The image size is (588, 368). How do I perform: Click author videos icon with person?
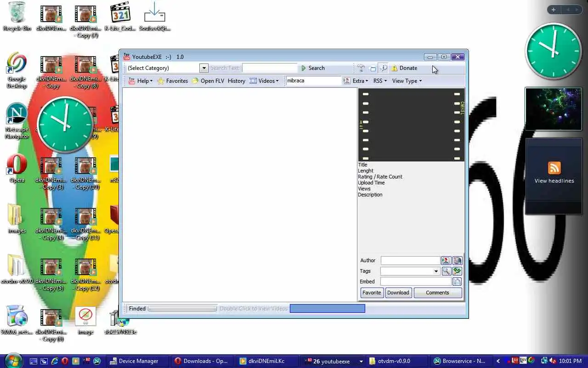pos(446,261)
